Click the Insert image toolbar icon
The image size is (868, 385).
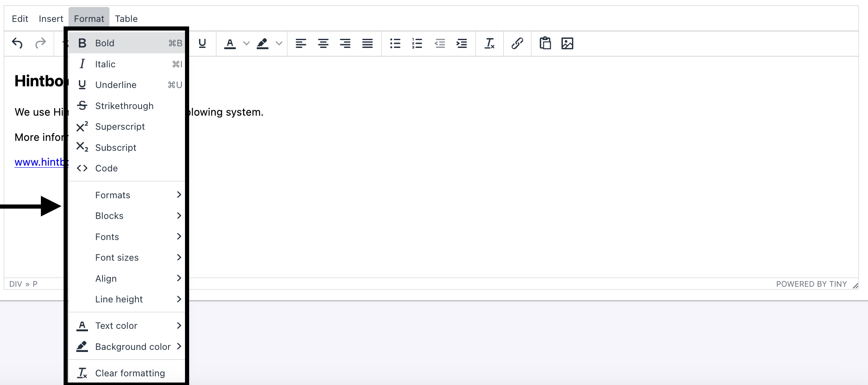point(567,43)
